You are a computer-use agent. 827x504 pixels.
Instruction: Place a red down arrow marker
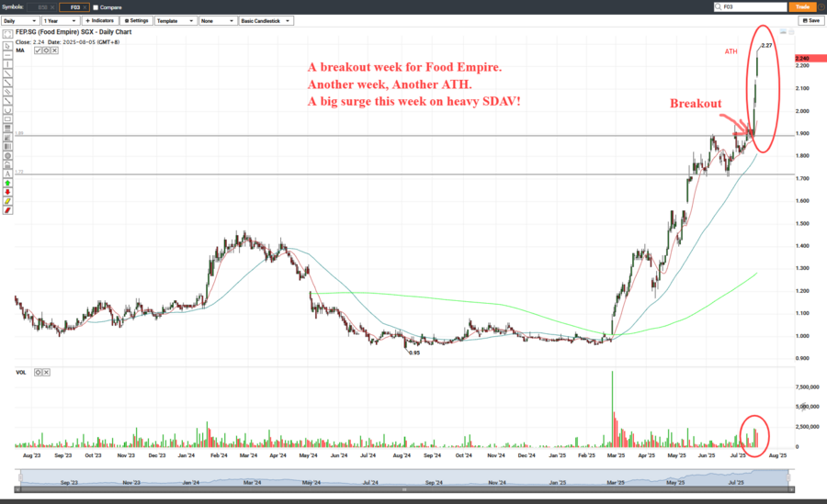point(7,191)
